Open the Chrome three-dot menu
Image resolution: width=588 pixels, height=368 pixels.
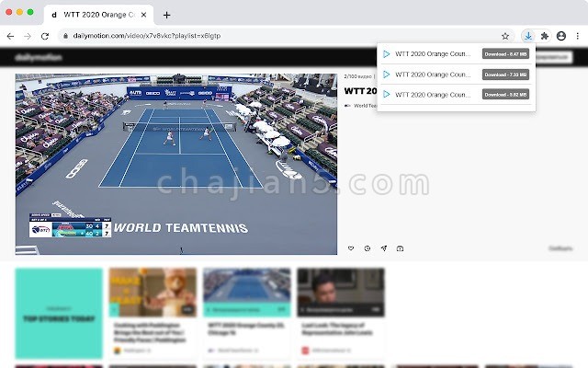[578, 36]
